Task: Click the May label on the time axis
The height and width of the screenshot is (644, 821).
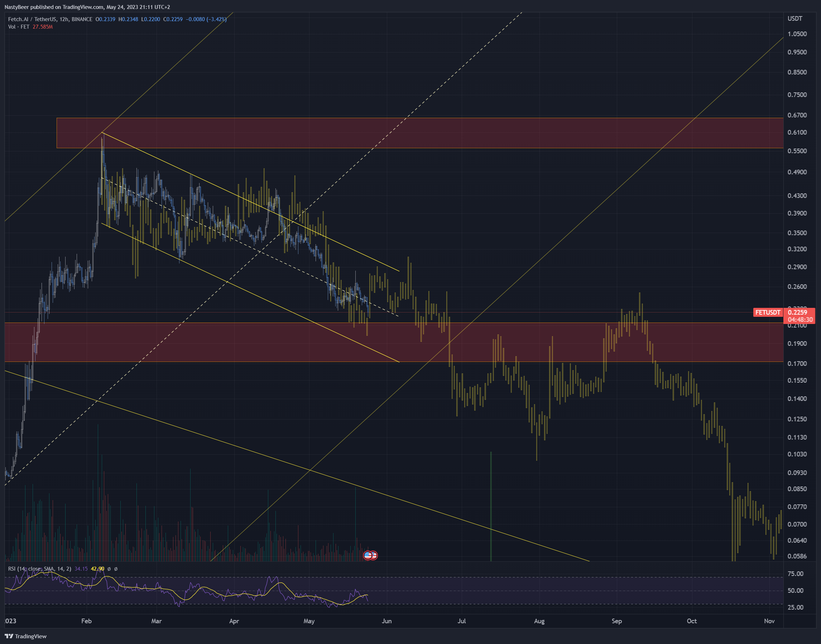Action: pyautogui.click(x=309, y=621)
